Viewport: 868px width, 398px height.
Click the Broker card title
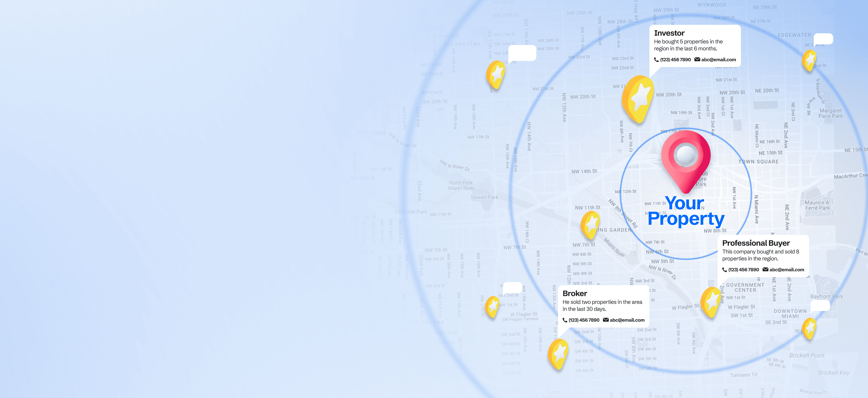(x=575, y=294)
